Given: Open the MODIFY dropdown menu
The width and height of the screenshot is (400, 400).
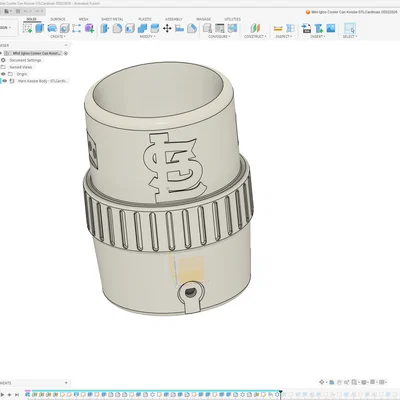Looking at the screenshot, I should point(147,36).
